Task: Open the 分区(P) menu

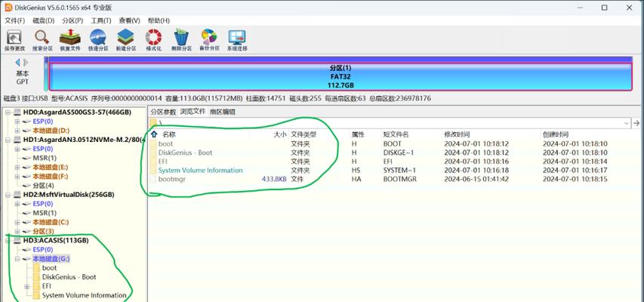Action: (72, 20)
